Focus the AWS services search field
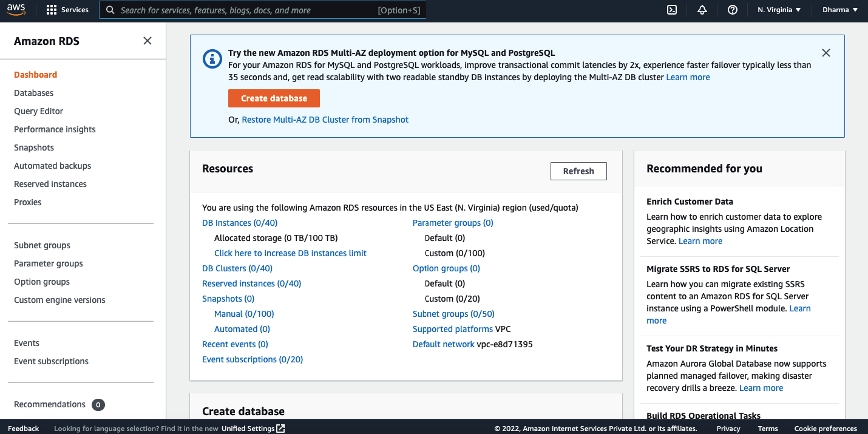This screenshot has width=868, height=434. click(263, 10)
